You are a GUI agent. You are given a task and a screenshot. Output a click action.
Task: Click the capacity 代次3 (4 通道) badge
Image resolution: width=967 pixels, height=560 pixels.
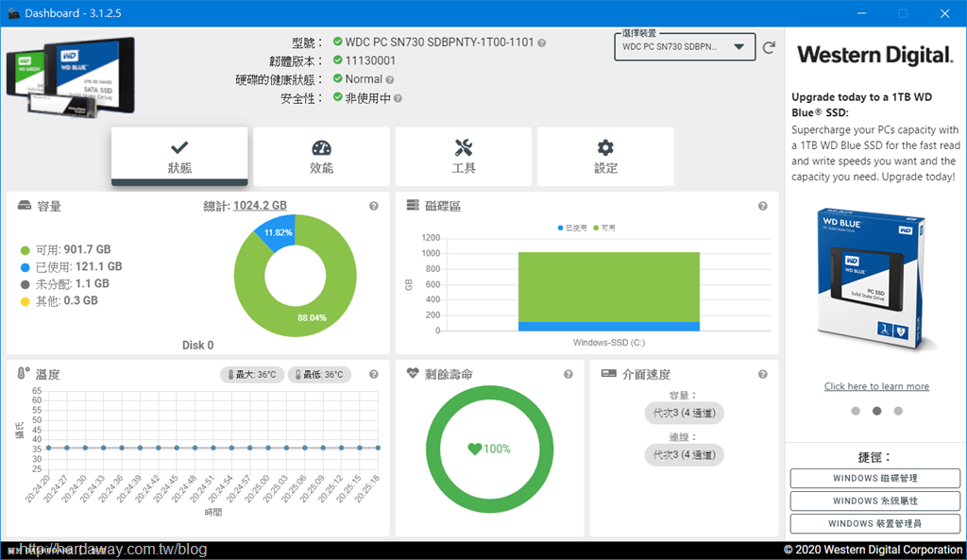coord(684,413)
